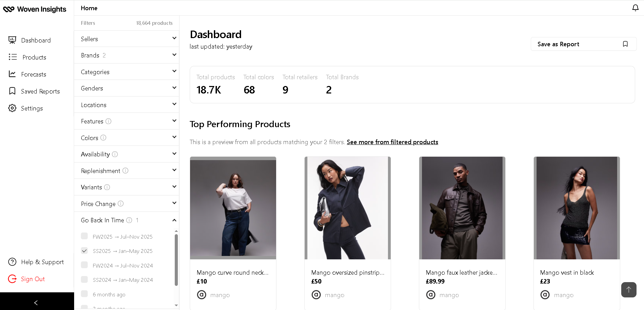644x310 pixels.
Task: Click the Help & Support question icon
Action: pyautogui.click(x=12, y=262)
